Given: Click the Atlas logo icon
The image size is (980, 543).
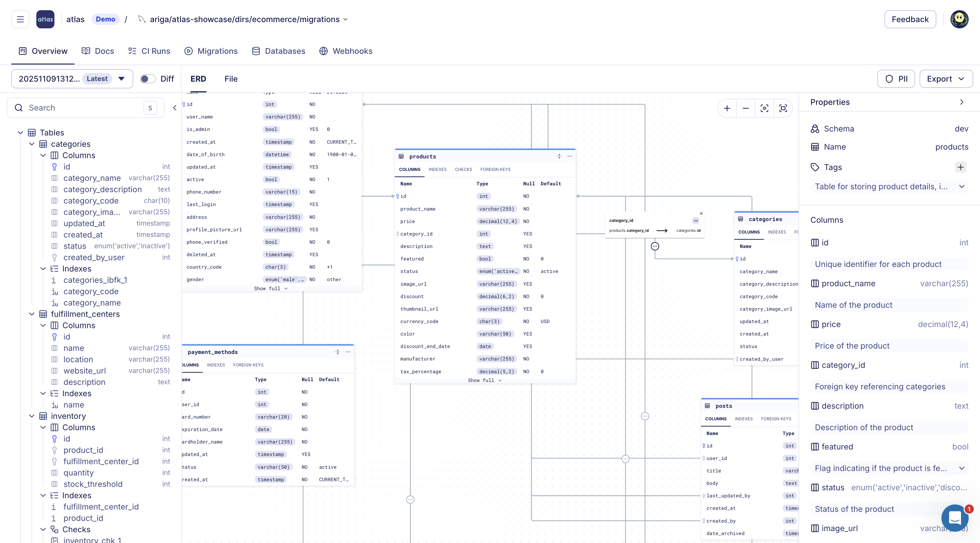Looking at the screenshot, I should 45,19.
